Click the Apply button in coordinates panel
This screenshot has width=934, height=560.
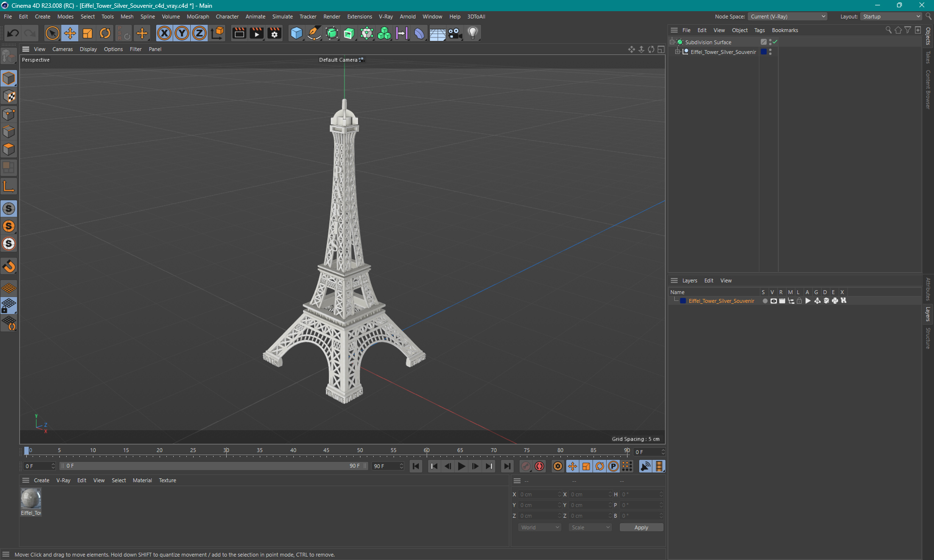coord(639,526)
